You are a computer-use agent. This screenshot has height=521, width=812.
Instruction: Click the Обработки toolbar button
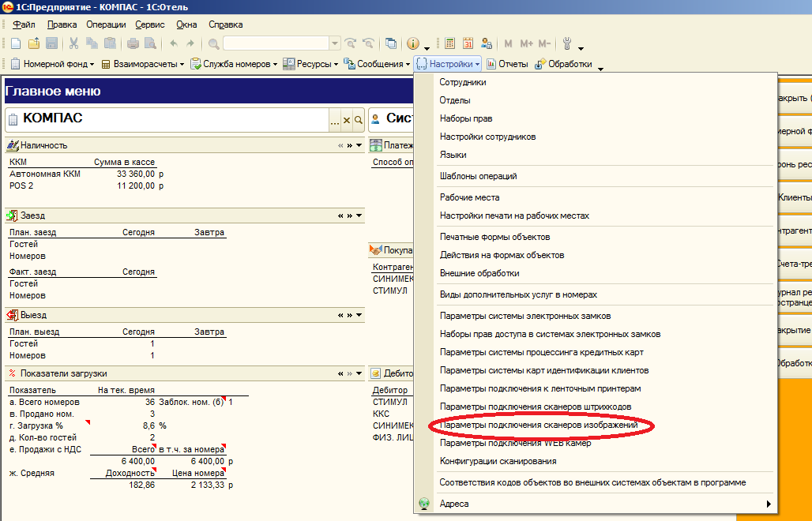point(563,64)
